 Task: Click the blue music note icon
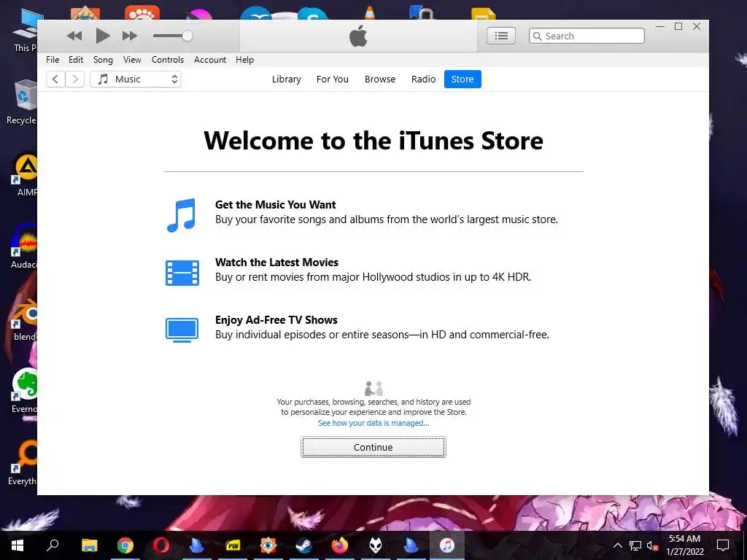click(x=182, y=215)
